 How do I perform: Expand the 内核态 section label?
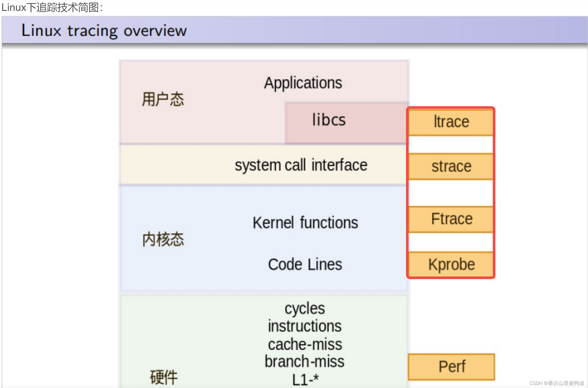(x=163, y=240)
